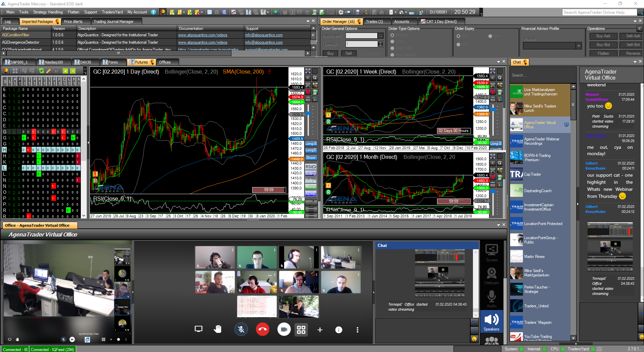
Task: Open info@algoquantics.com link for AQDivergenceDetector
Action: click(x=264, y=42)
